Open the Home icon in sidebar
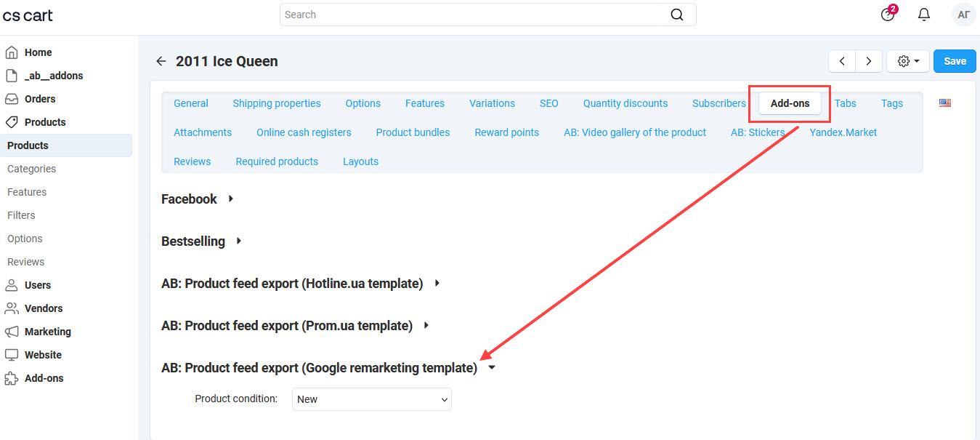 [12, 52]
